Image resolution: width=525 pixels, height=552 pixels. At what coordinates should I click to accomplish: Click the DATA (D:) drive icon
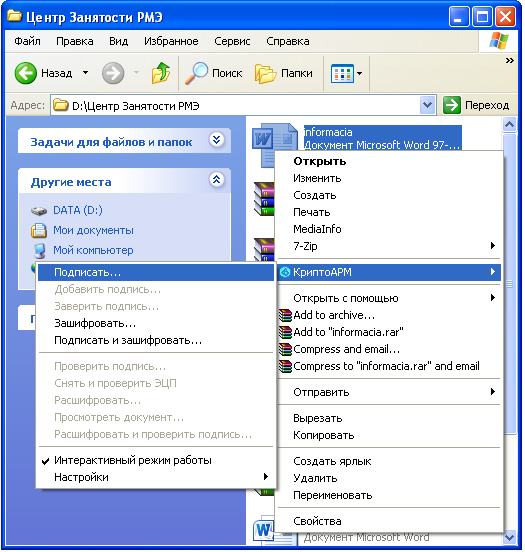click(39, 211)
